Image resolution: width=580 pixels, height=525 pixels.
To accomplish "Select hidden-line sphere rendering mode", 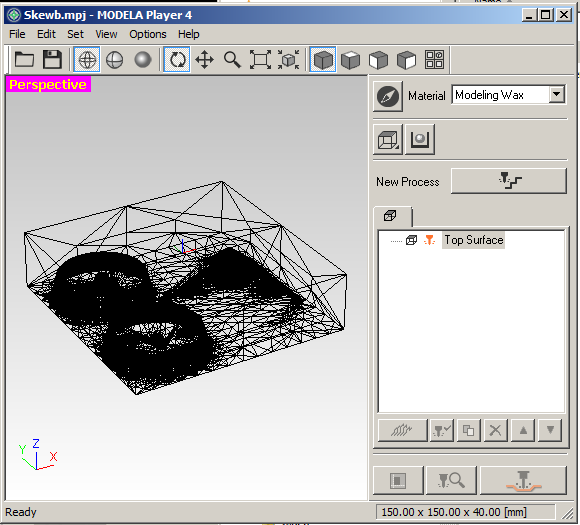I will point(115,60).
